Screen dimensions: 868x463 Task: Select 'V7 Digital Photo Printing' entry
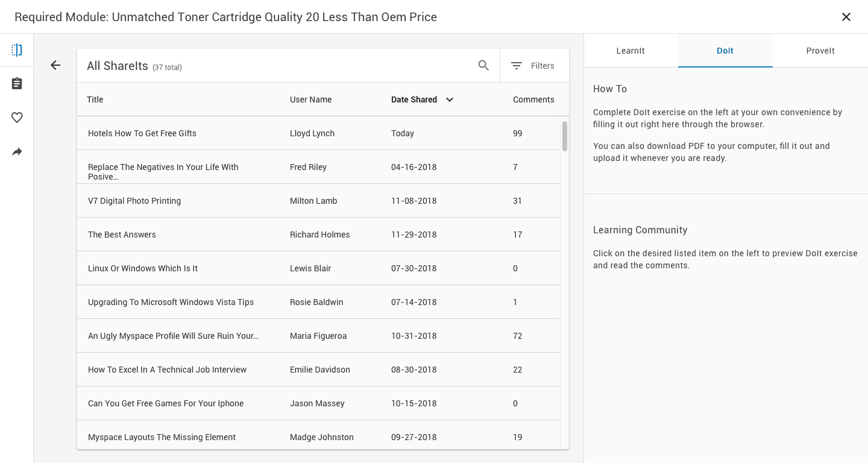(134, 201)
